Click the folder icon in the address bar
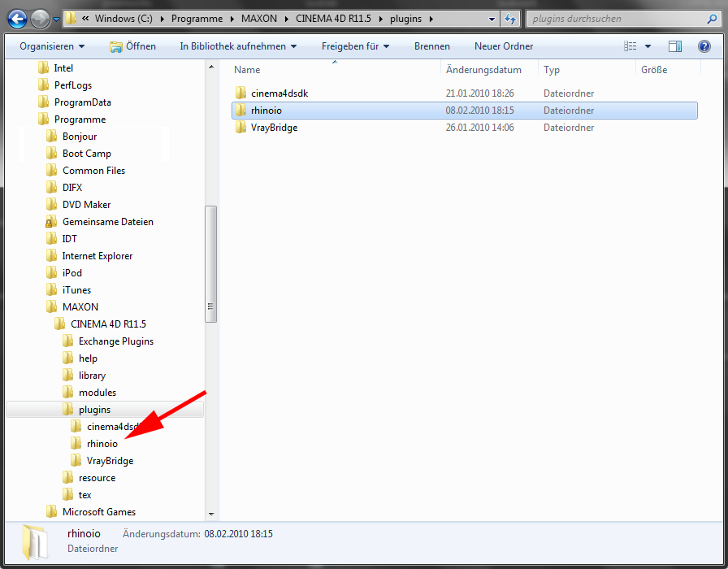This screenshot has height=569, width=728. point(71,19)
